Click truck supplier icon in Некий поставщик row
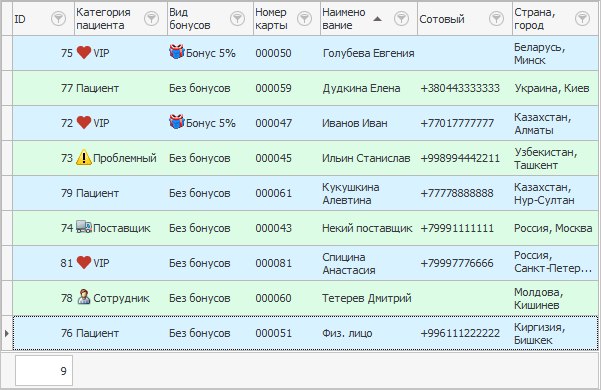This screenshot has height=390, width=601. [84, 227]
